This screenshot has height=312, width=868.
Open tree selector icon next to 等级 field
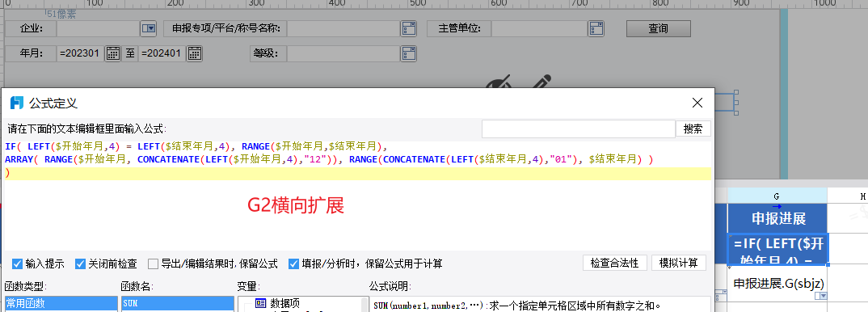pos(408,53)
